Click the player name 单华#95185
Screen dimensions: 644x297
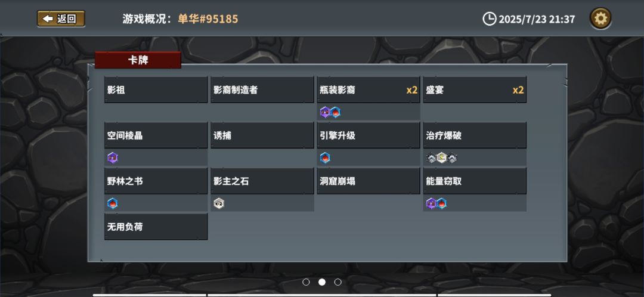208,19
